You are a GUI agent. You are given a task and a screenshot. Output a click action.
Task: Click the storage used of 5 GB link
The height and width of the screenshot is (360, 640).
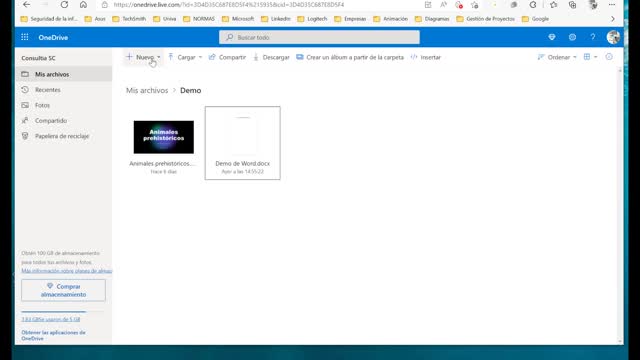[x=51, y=319]
